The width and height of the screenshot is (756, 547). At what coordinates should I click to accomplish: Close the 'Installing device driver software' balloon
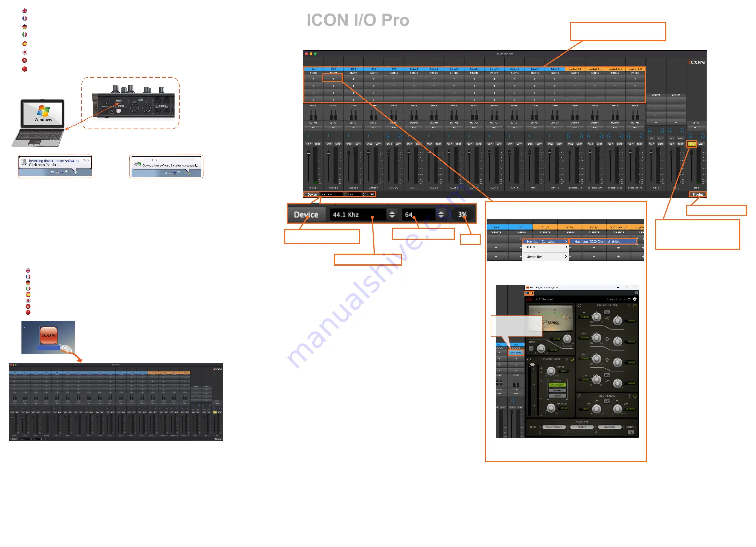click(88, 160)
